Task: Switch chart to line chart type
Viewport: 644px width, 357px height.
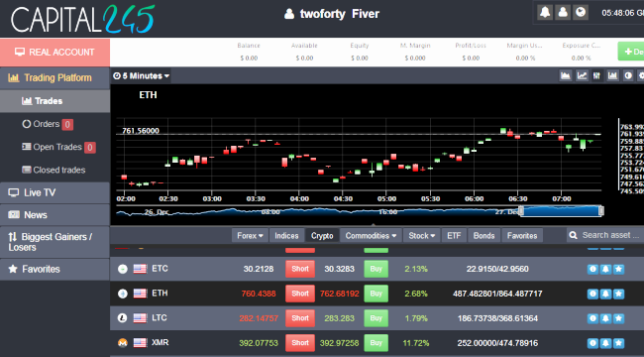Action: (582, 75)
